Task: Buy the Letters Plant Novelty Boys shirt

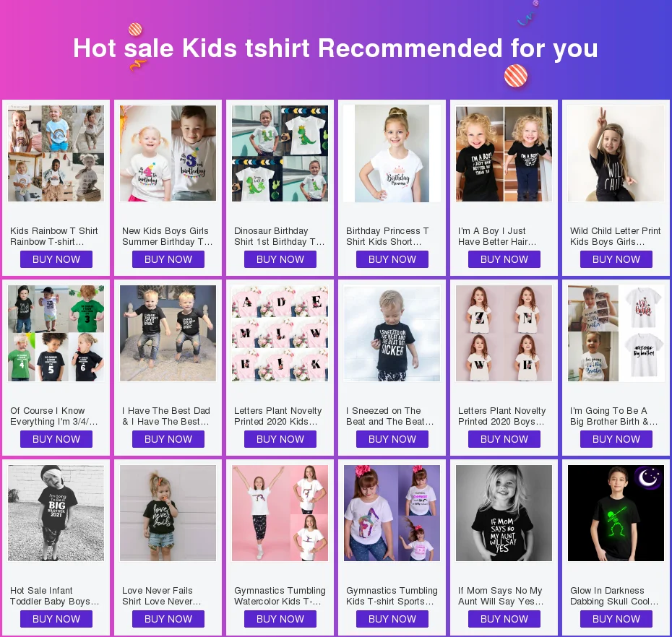Action: coord(504,439)
